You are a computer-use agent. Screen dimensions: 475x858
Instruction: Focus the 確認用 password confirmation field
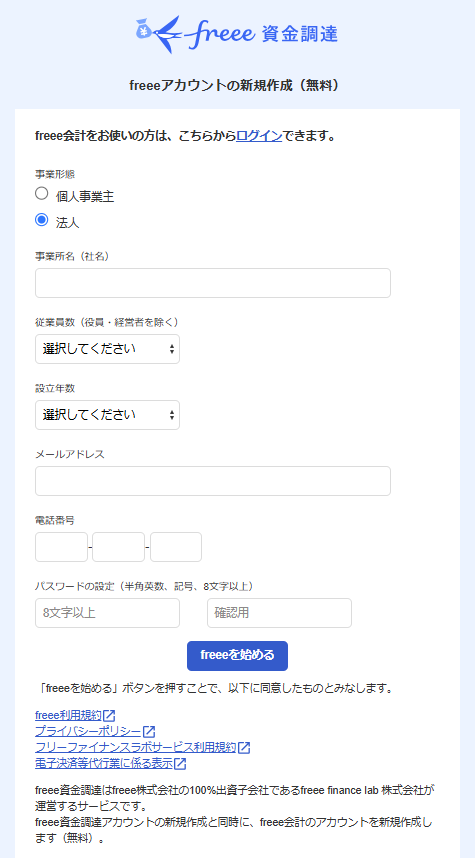click(x=279, y=613)
